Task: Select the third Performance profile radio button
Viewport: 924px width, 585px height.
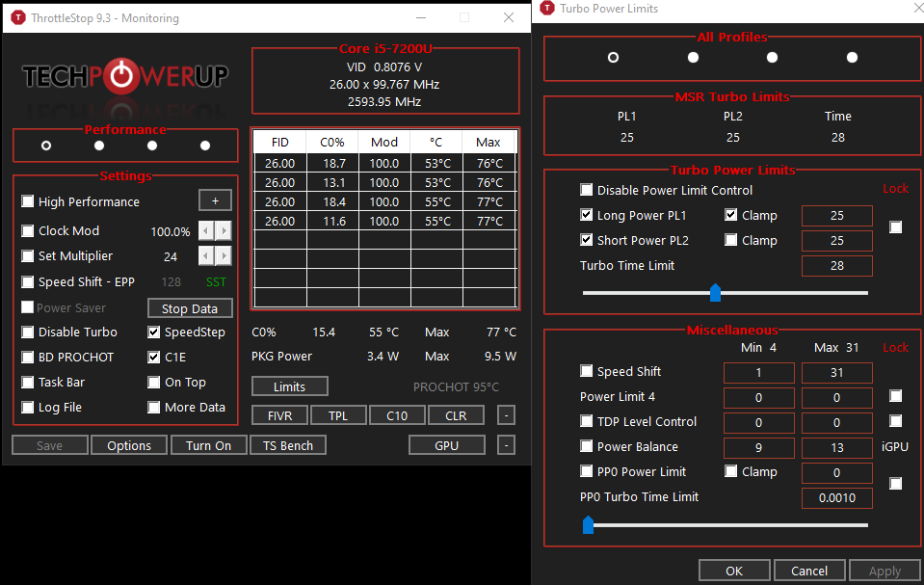Action: (x=152, y=146)
